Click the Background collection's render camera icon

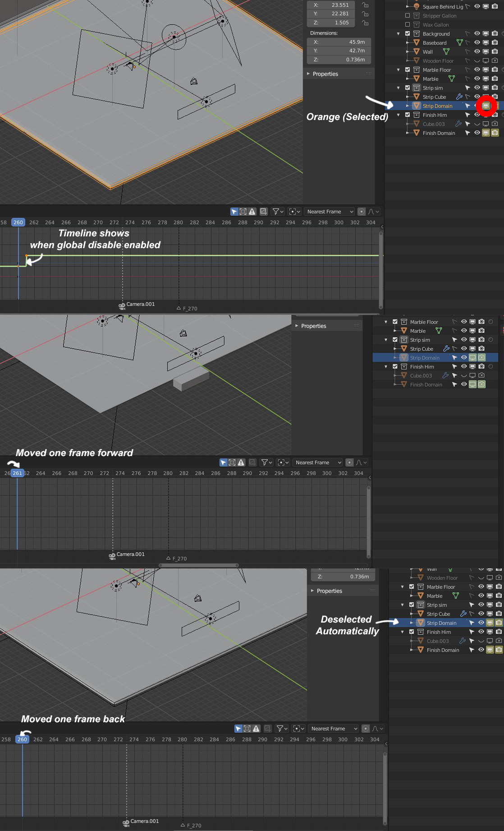point(495,34)
